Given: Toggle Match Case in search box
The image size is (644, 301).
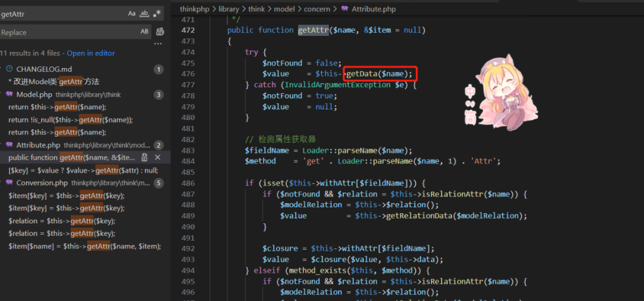Looking at the screenshot, I should (132, 14).
